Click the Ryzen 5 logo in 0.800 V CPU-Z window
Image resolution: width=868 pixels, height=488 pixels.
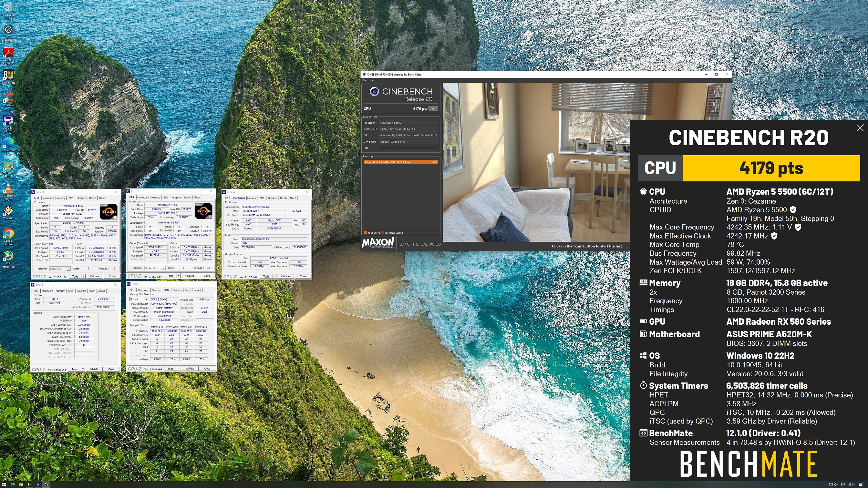(108, 211)
